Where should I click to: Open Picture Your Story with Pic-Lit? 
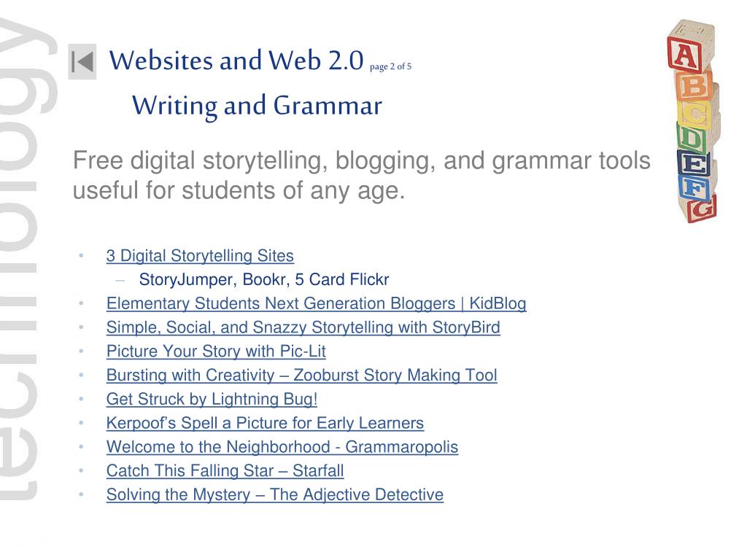pyautogui.click(x=216, y=351)
